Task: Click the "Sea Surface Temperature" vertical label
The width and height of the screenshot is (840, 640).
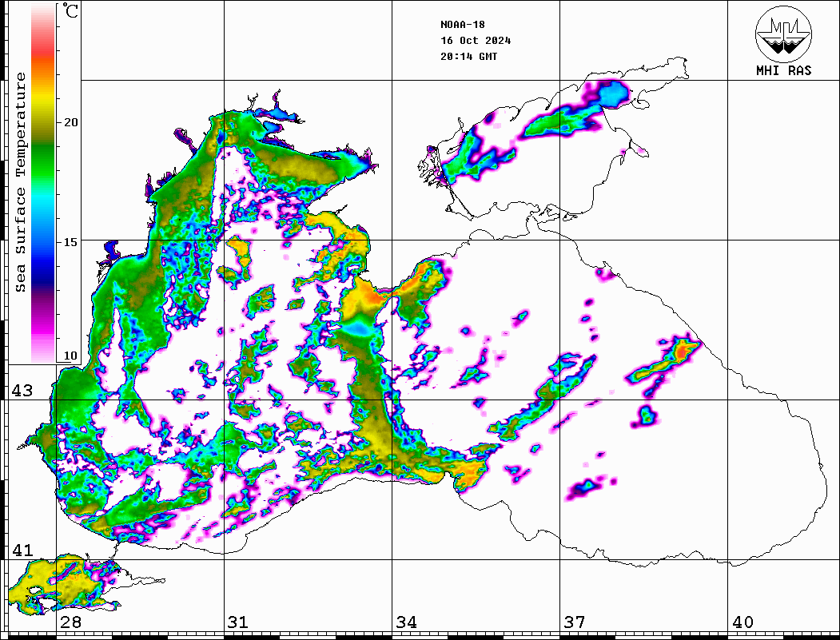Action: point(21,182)
